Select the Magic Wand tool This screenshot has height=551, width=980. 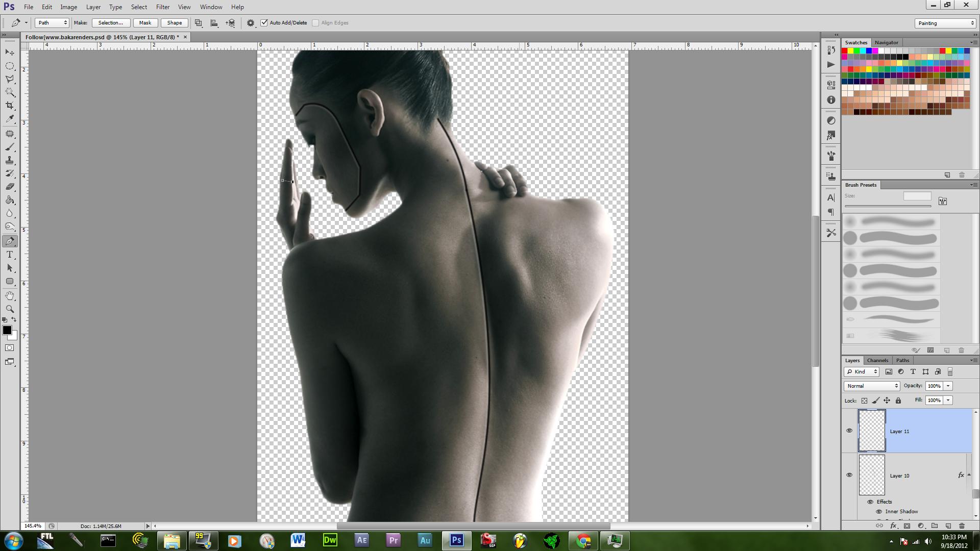10,92
